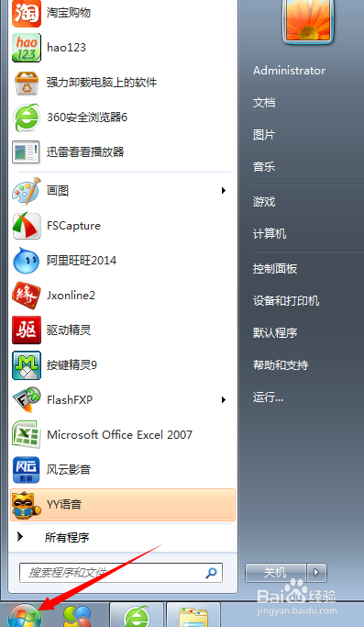The height and width of the screenshot is (627, 364).
Task: Open 图片 pictures
Action: 264,135
